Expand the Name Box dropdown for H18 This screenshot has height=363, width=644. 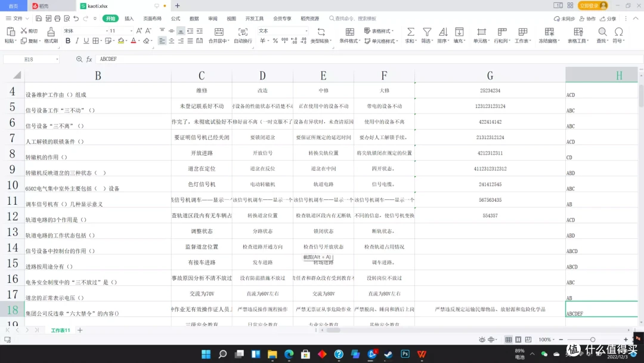coord(57,59)
